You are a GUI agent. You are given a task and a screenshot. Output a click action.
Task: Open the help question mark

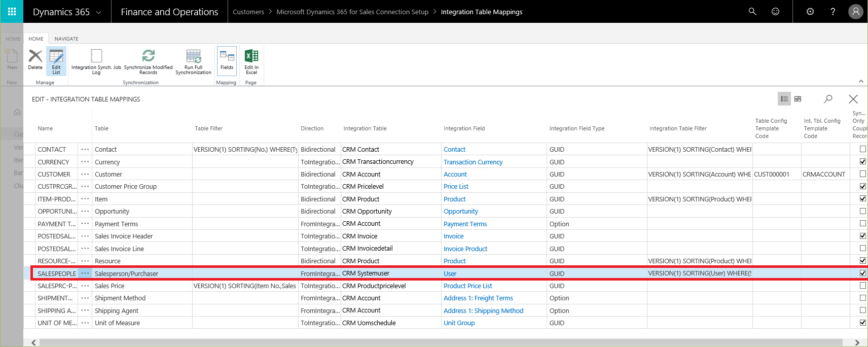[x=833, y=11]
